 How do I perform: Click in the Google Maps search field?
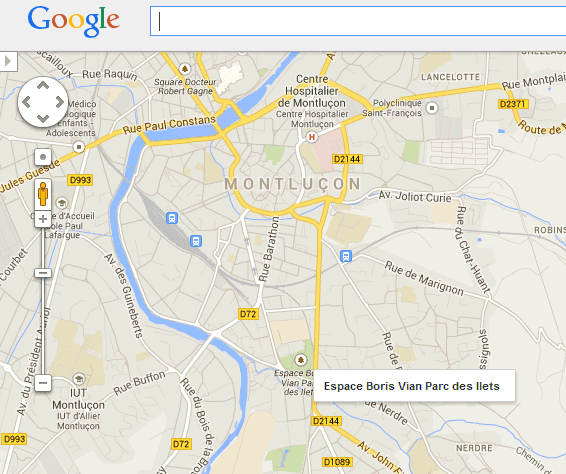click(x=358, y=21)
